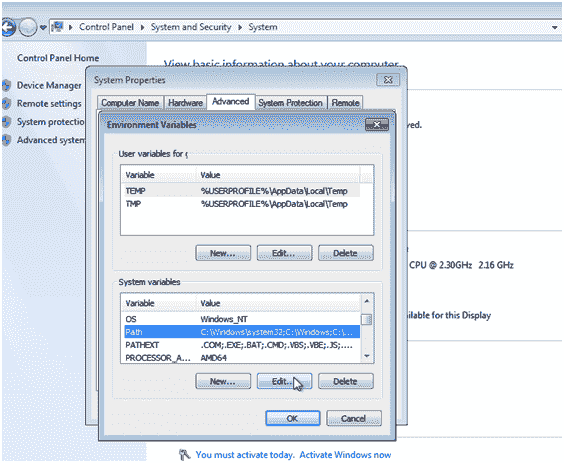Click the user variables Variable column header
Viewport: 564px width, 463px height.
(x=159, y=175)
